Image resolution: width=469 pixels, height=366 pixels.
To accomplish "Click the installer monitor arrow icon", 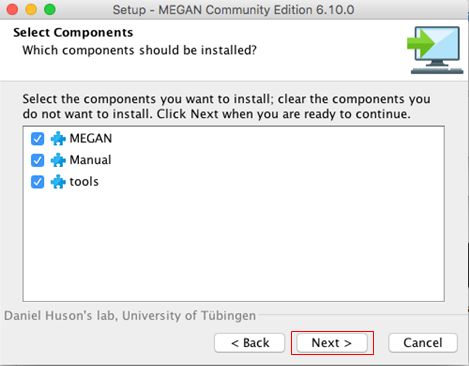I will 435,50.
